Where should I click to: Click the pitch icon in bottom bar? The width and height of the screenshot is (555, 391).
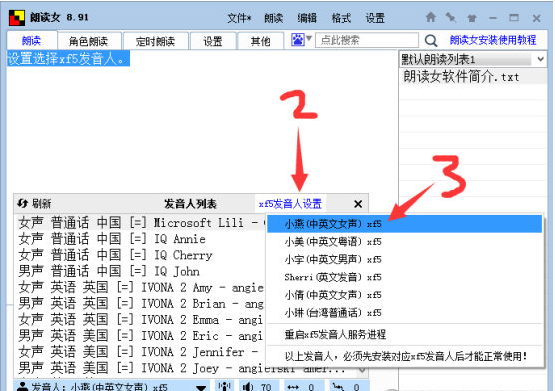click(338, 387)
